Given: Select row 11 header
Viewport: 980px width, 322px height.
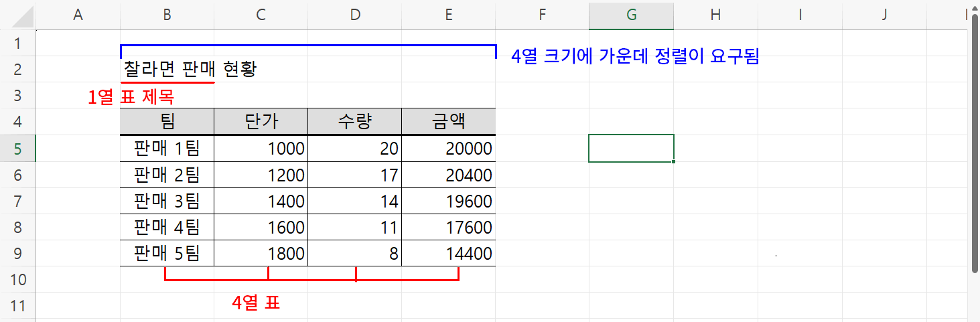Looking at the screenshot, I should 18,306.
